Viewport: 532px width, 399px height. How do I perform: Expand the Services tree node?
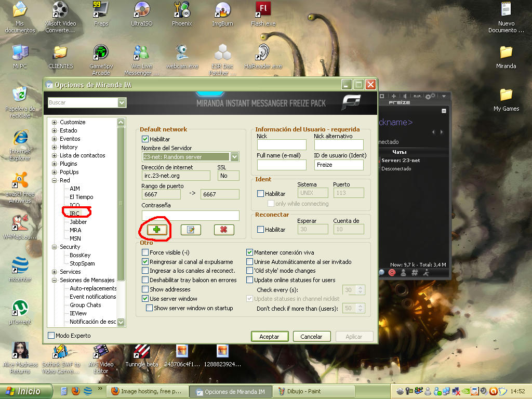click(x=54, y=272)
